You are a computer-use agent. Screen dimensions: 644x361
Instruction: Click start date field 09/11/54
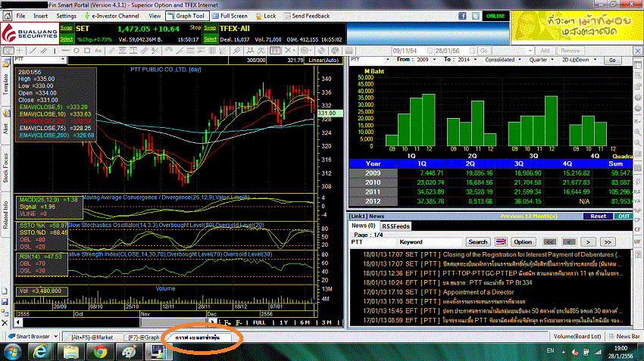click(408, 51)
